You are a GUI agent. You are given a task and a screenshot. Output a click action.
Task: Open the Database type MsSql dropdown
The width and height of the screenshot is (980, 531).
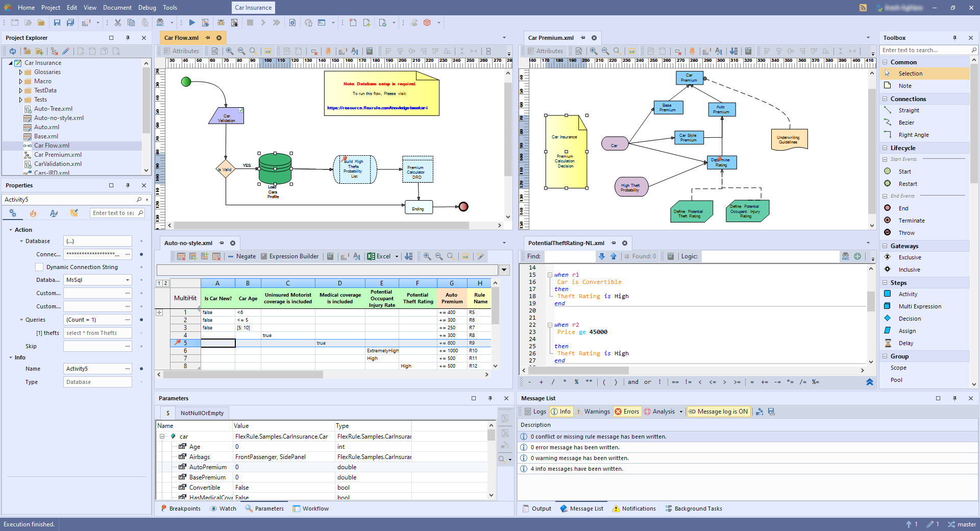[x=128, y=280]
